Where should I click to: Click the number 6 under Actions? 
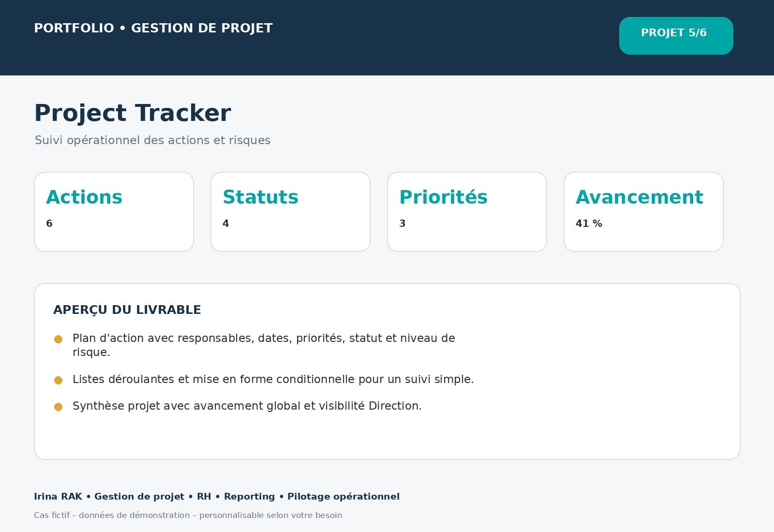(49, 223)
